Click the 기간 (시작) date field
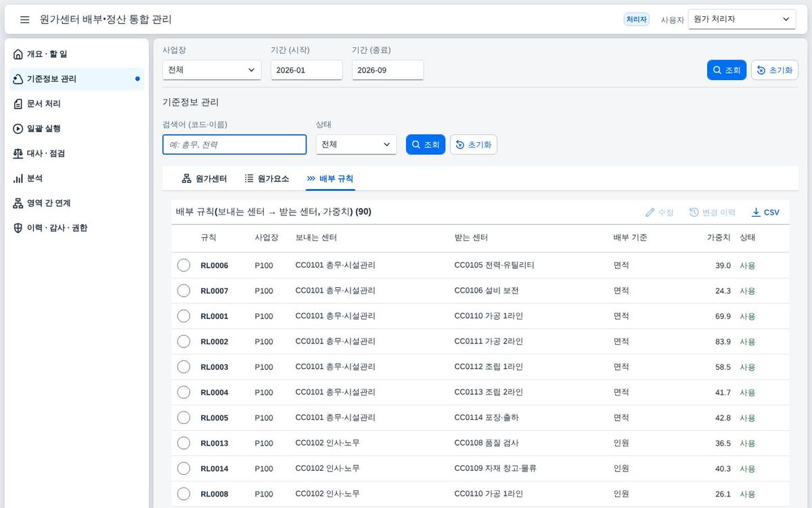Screen dimensions: 812x508 click(307, 70)
